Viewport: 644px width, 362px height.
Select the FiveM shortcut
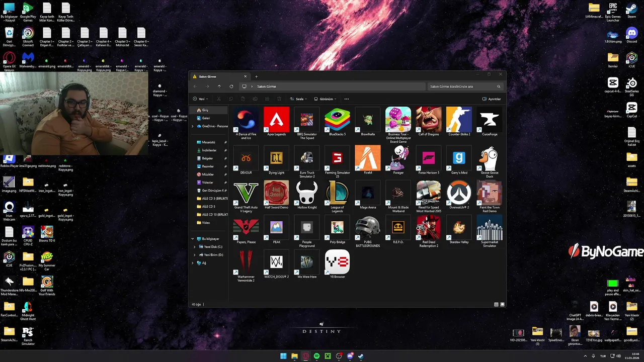[x=368, y=160]
